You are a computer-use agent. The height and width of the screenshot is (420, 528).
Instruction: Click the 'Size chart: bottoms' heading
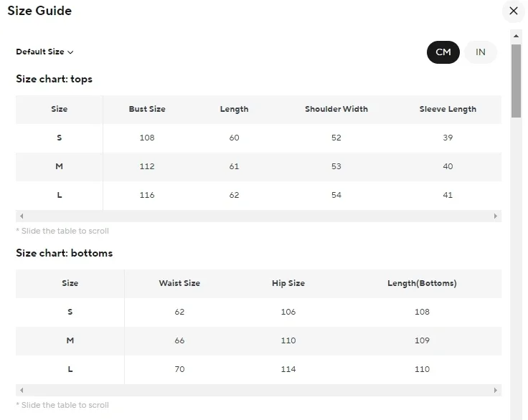coord(65,253)
